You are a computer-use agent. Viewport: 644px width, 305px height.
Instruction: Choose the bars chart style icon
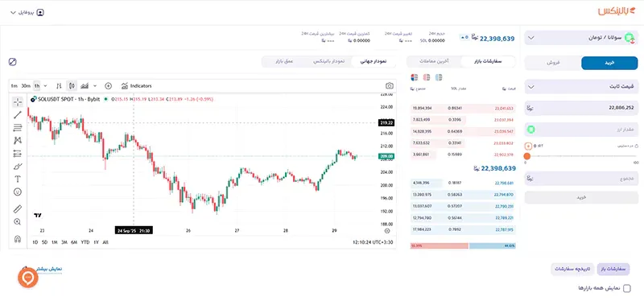[59, 86]
